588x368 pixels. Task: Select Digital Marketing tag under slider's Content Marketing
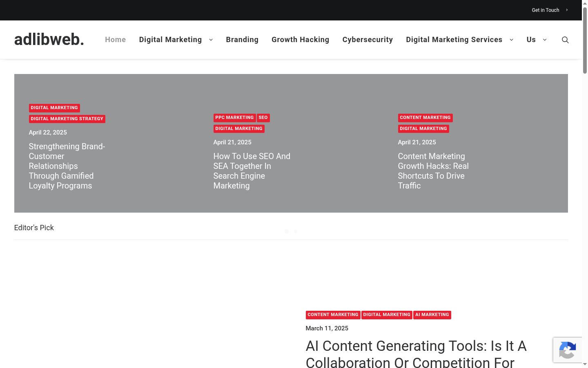click(x=423, y=129)
